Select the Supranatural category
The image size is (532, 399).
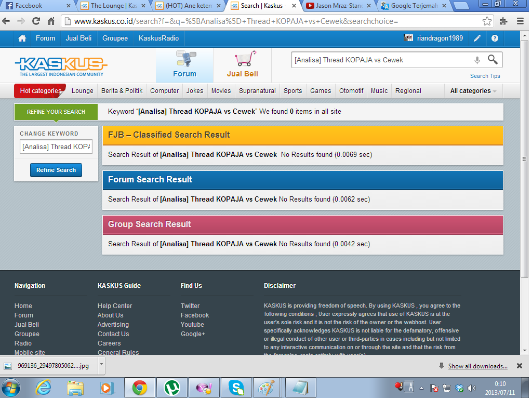[x=257, y=91]
